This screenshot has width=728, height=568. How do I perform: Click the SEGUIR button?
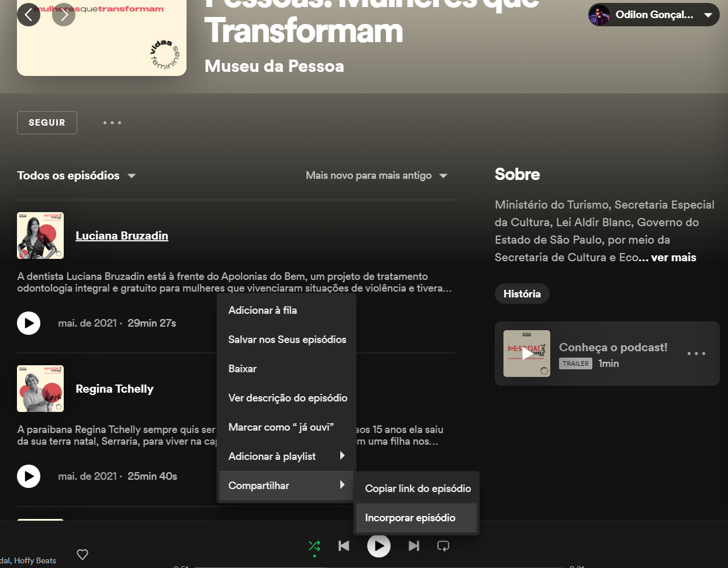[x=47, y=123]
